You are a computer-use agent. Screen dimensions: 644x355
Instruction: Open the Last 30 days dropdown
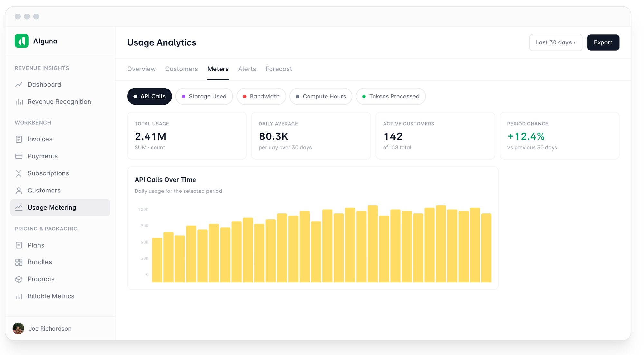point(556,42)
